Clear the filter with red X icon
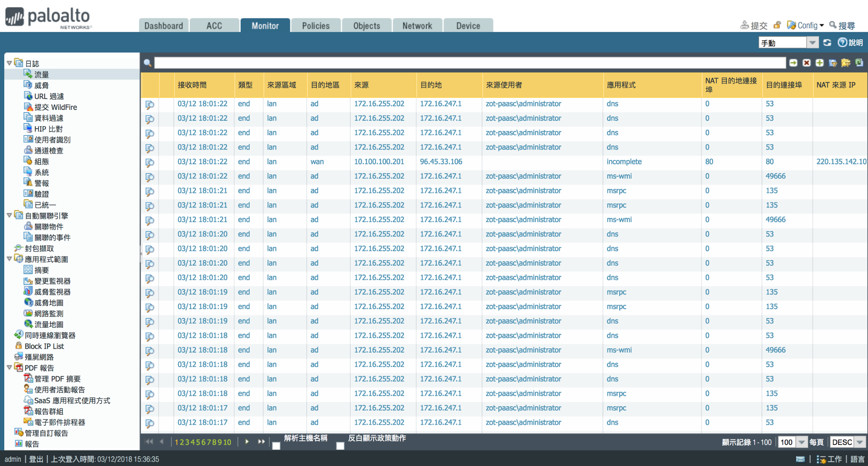This screenshot has width=868, height=466. (x=807, y=63)
